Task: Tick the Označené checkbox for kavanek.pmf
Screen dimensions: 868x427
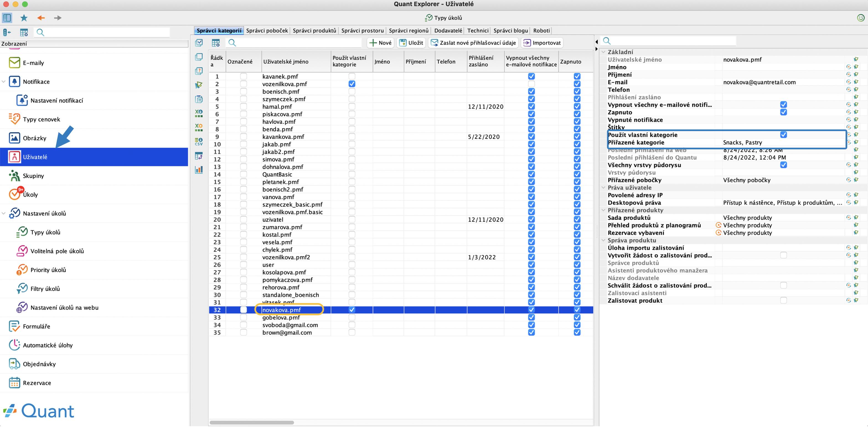Action: (243, 76)
